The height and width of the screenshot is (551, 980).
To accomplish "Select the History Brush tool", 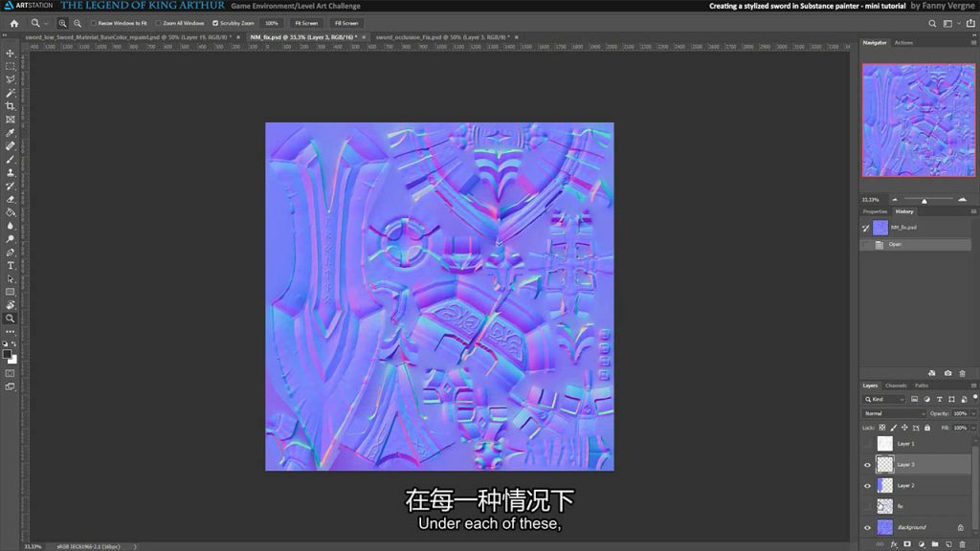I will 10,186.
